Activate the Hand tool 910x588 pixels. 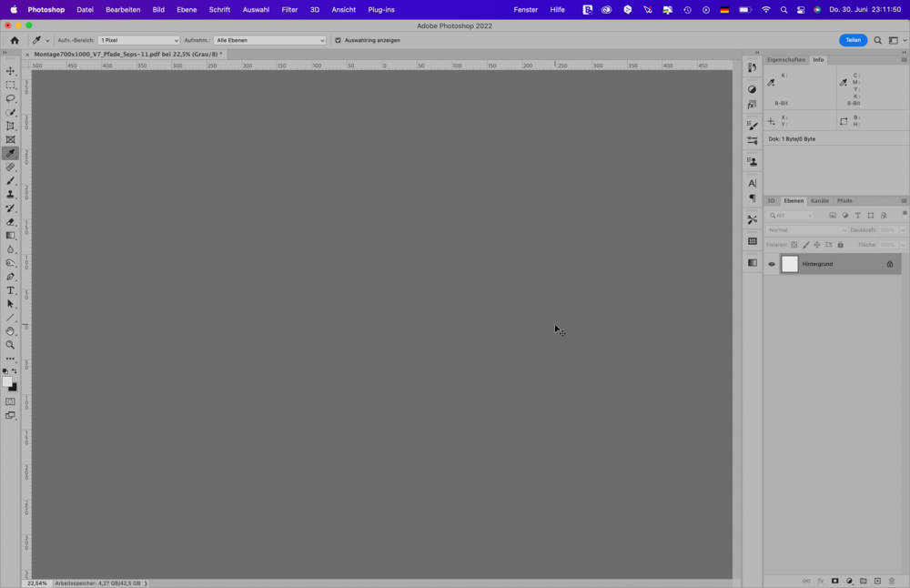click(x=11, y=331)
